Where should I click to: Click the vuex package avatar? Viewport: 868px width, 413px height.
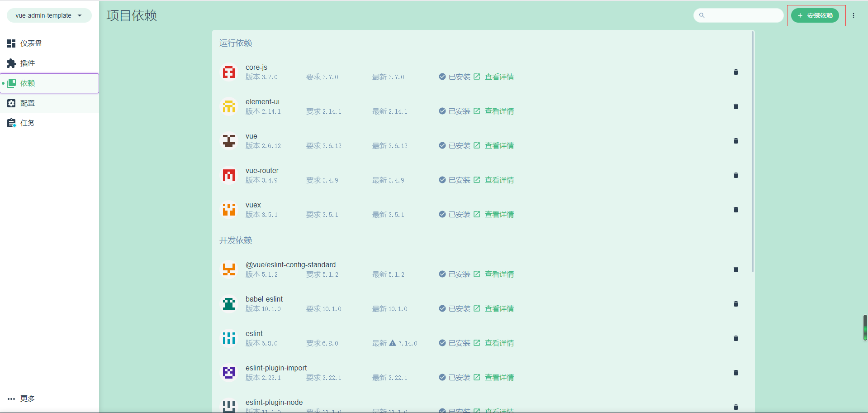229,210
